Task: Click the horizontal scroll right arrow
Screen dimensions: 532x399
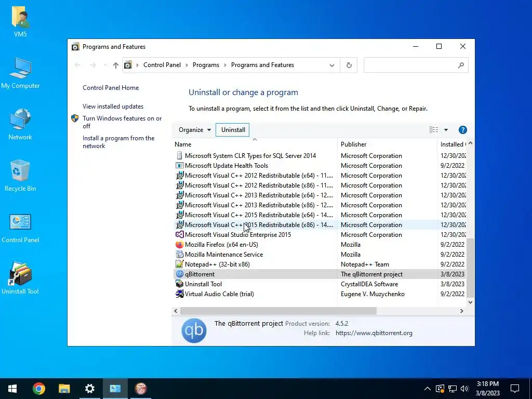Action: [461, 311]
